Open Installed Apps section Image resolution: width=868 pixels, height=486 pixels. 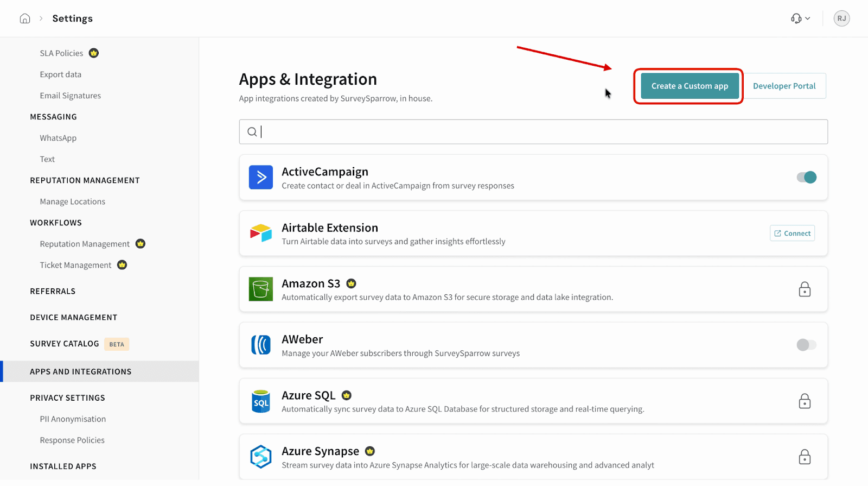(63, 466)
